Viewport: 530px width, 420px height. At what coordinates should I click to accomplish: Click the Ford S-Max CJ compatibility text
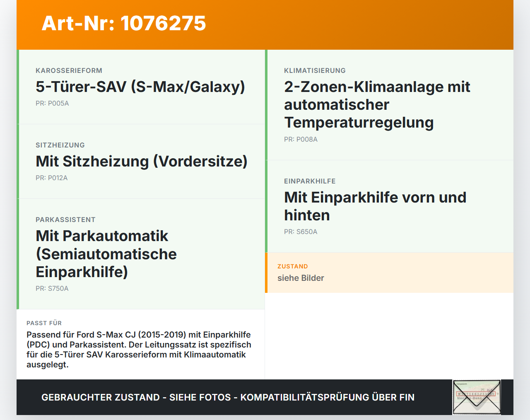[139, 350]
